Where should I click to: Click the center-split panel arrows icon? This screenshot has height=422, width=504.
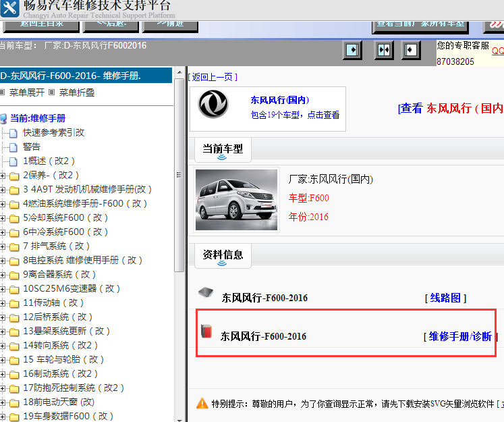coord(384,50)
